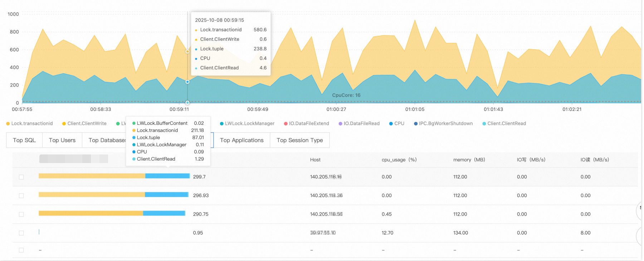Toggle the CPU legend entry below the chart
The image size is (644, 261).
pyautogui.click(x=397, y=123)
